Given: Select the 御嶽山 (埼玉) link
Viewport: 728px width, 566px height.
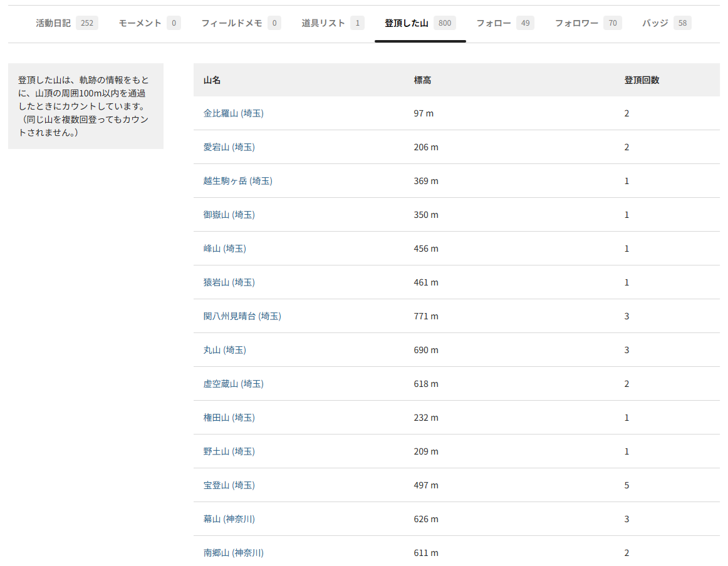Looking at the screenshot, I should pyautogui.click(x=229, y=215).
